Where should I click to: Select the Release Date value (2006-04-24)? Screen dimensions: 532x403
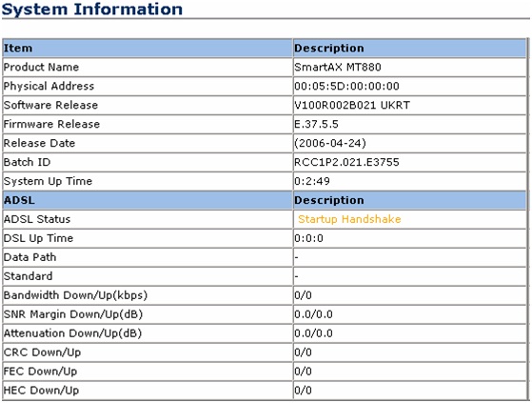pos(330,143)
